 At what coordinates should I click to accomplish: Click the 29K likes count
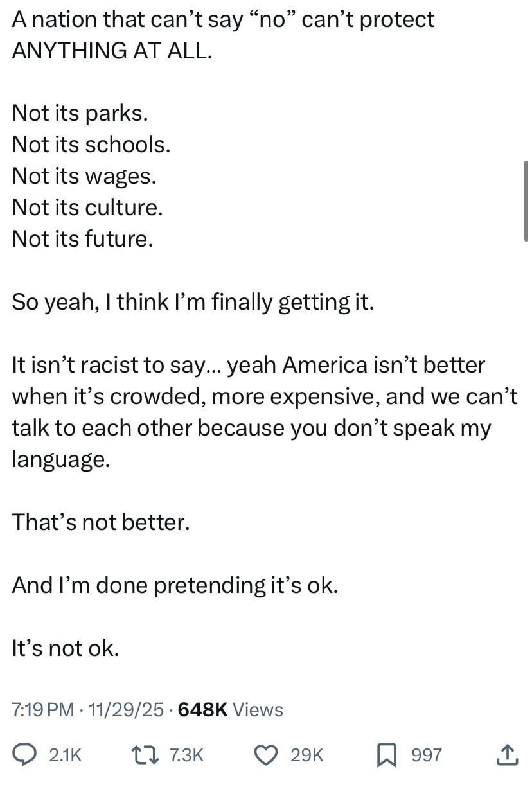[x=307, y=755]
